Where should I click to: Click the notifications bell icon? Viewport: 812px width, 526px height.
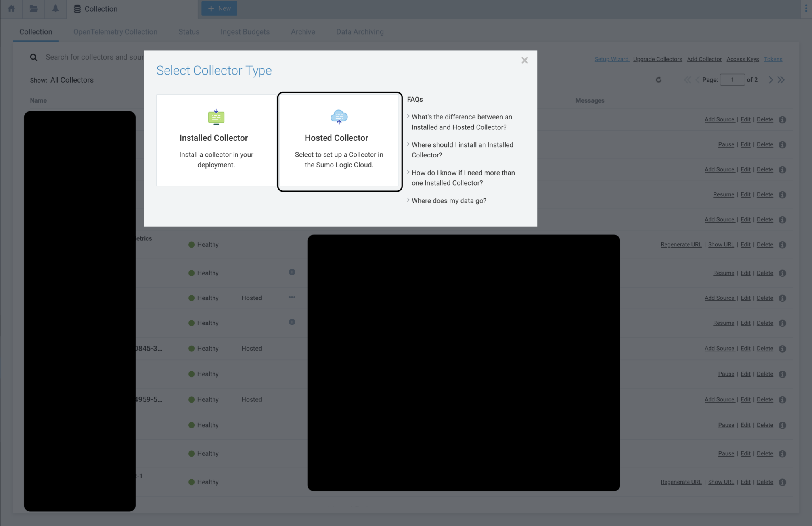55,8
